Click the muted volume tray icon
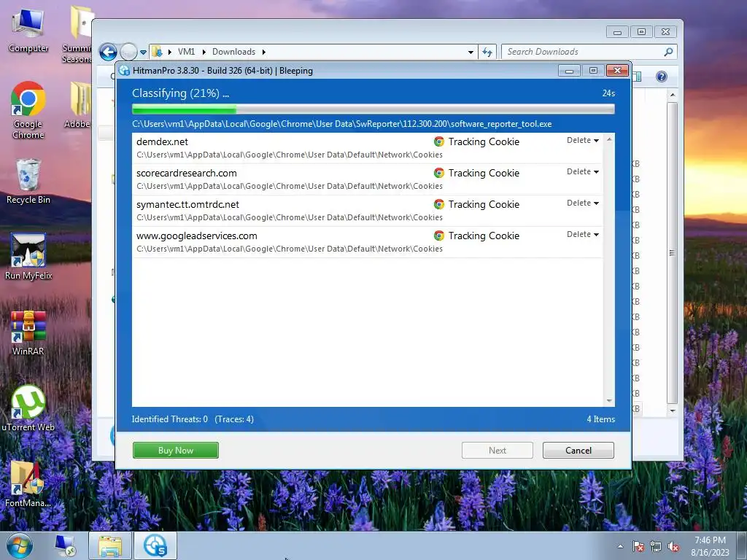 tap(673, 546)
